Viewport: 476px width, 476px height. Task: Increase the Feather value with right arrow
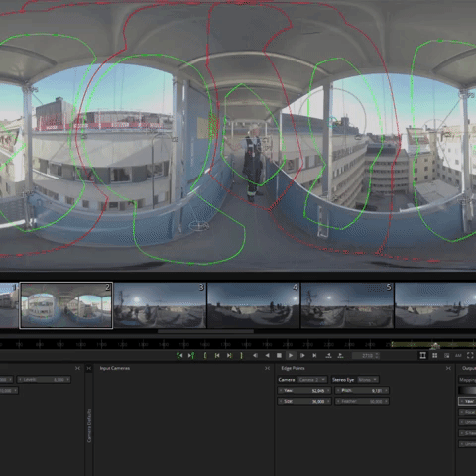pos(386,401)
